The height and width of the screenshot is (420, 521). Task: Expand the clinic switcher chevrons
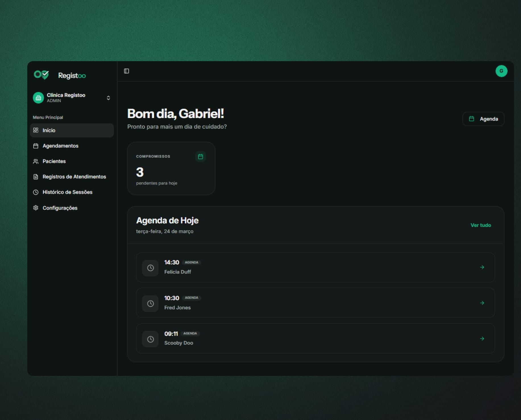[108, 98]
